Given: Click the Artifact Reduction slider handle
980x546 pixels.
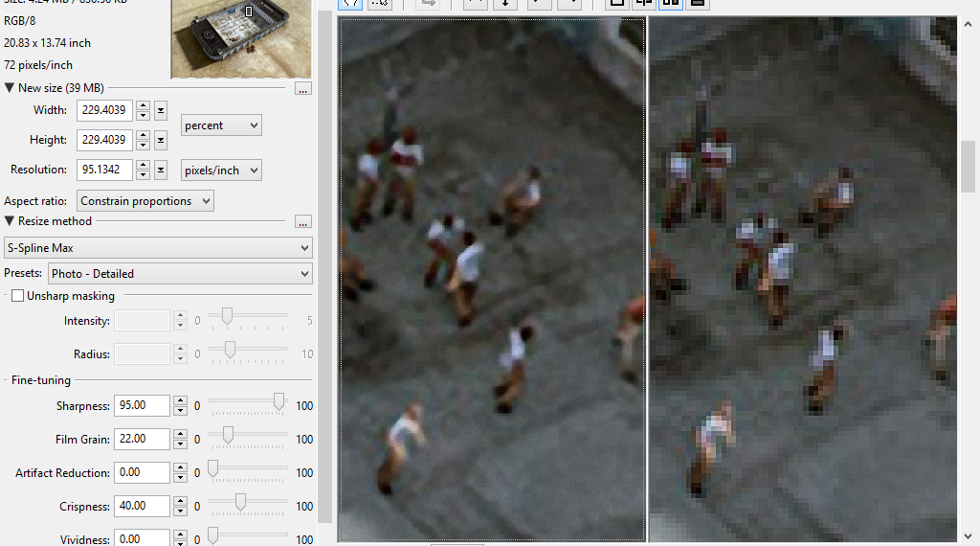Looking at the screenshot, I should [213, 468].
